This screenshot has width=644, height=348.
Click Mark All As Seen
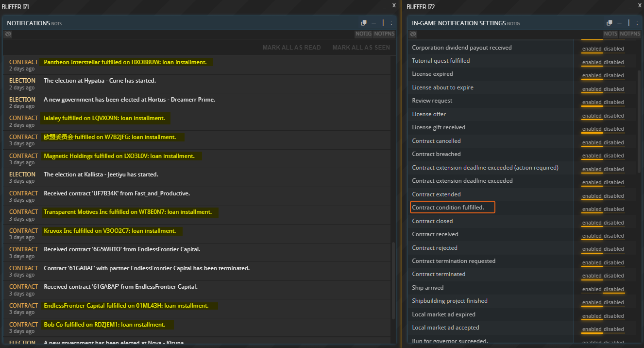[x=361, y=48]
